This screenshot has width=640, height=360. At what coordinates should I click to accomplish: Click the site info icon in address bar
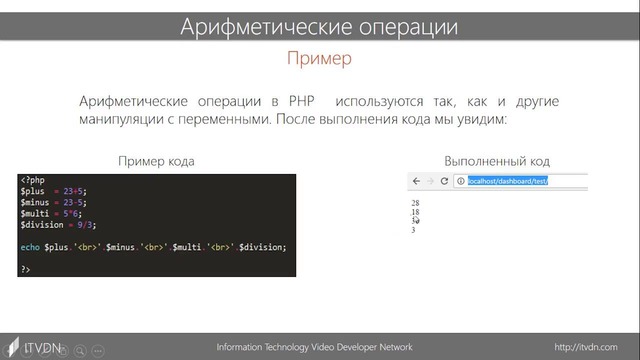pos(460,181)
